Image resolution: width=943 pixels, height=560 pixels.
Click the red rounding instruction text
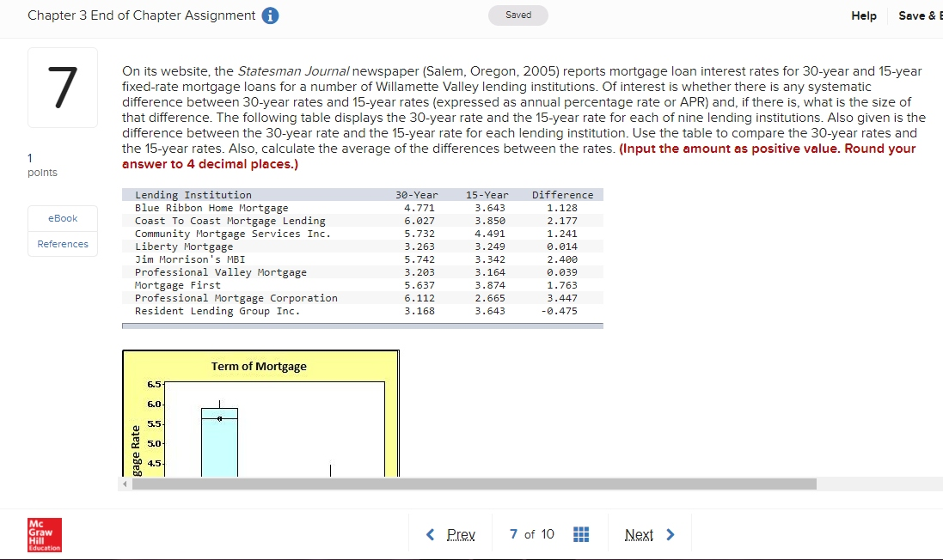[518, 156]
